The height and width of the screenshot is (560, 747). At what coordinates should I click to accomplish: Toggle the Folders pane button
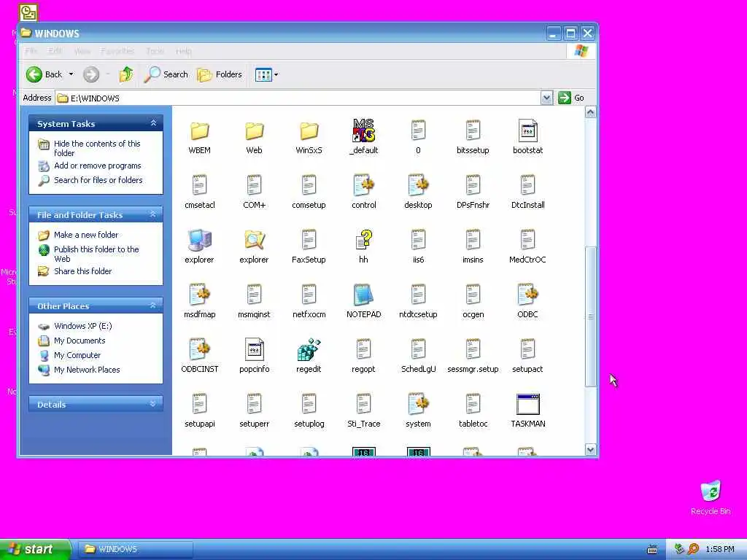220,74
